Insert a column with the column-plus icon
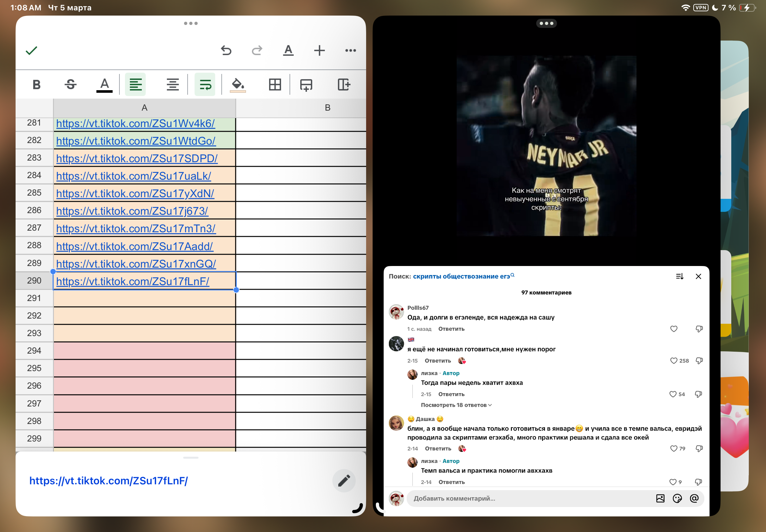Screen dimensions: 766x532 (x=344, y=85)
